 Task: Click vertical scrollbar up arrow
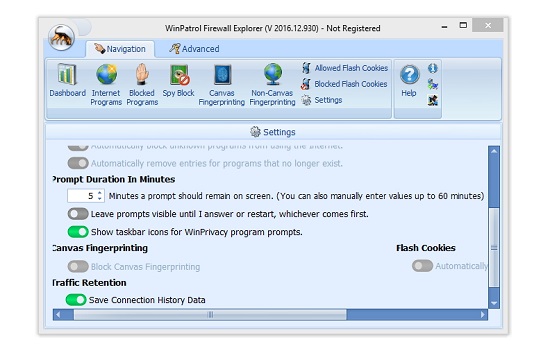(x=494, y=151)
